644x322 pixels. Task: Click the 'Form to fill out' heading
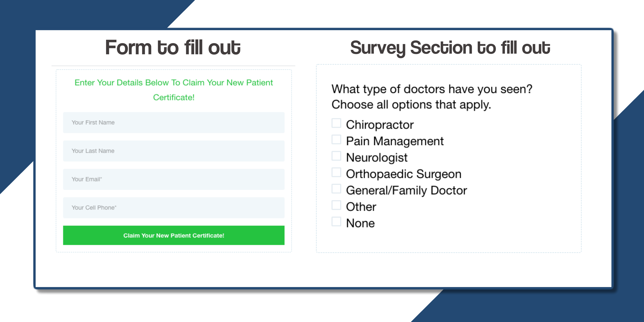tap(173, 47)
